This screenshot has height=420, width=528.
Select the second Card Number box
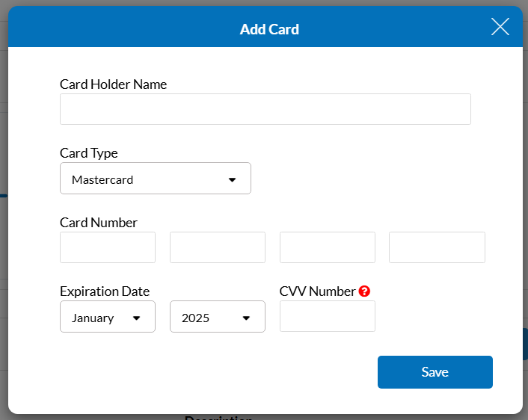coord(218,247)
